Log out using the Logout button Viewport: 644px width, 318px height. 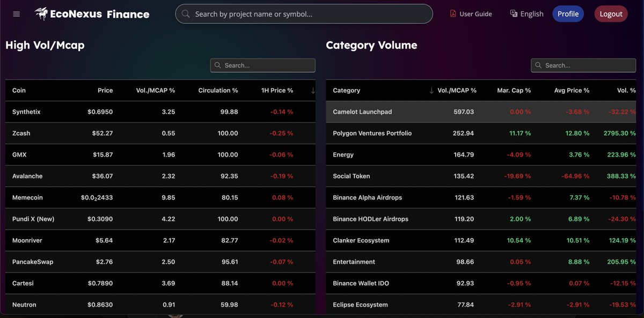611,13
